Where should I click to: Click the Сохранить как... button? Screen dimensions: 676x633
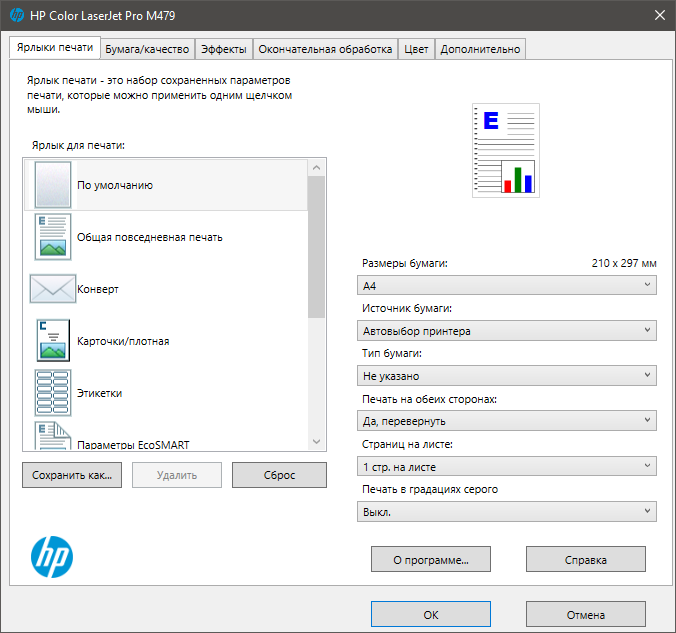tap(72, 475)
